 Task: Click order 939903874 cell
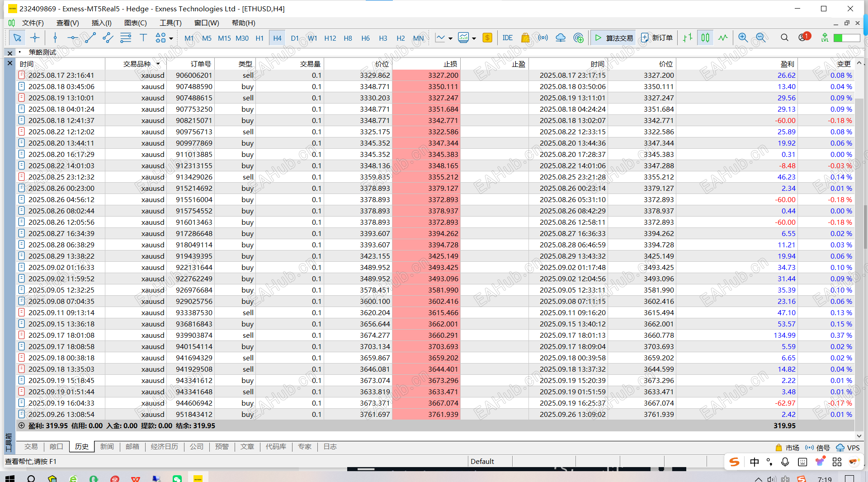click(x=194, y=335)
